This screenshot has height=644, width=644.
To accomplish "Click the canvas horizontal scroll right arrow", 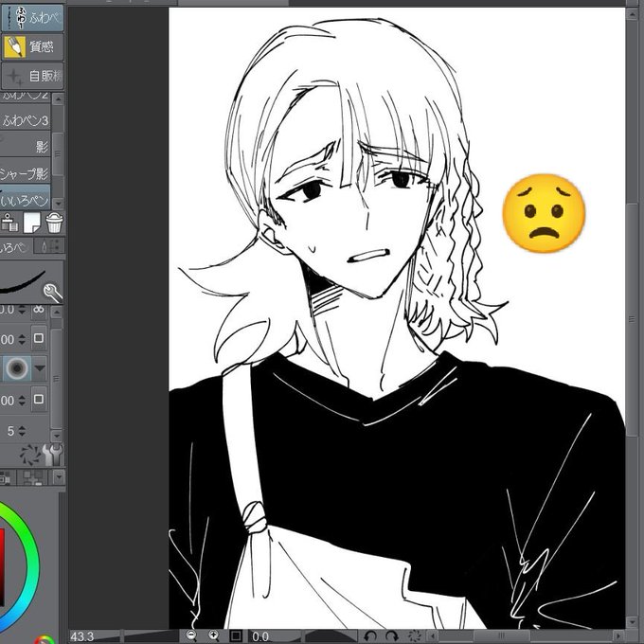I will pyautogui.click(x=619, y=636).
